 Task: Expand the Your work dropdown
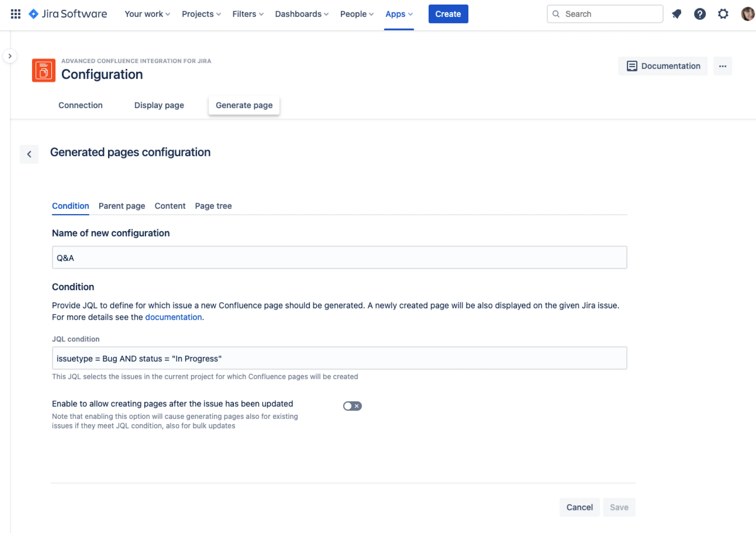147,14
